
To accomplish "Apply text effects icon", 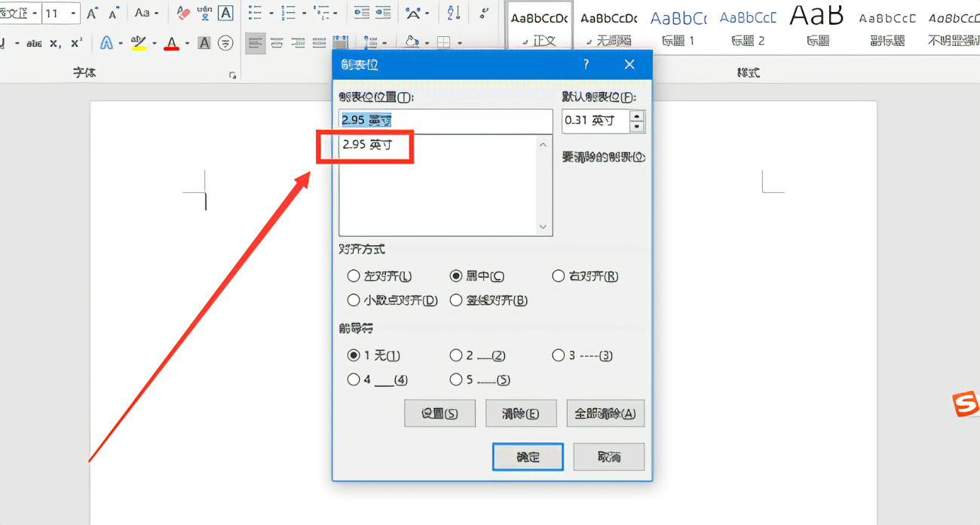I will [x=106, y=43].
